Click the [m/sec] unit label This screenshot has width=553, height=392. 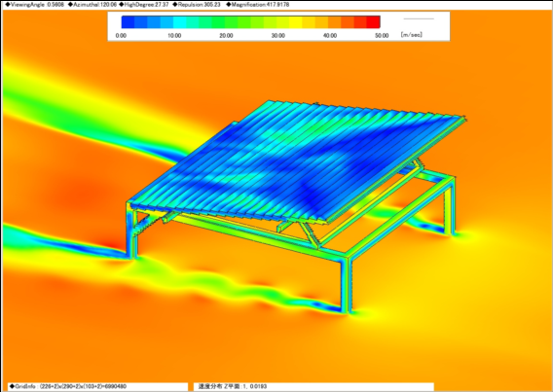coord(411,34)
